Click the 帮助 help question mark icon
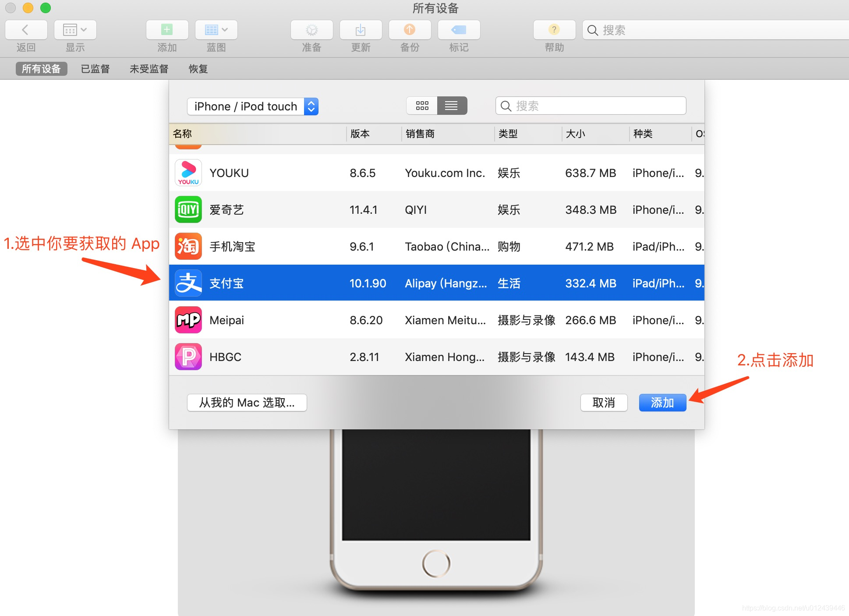Viewport: 849px width, 616px height. [x=554, y=30]
